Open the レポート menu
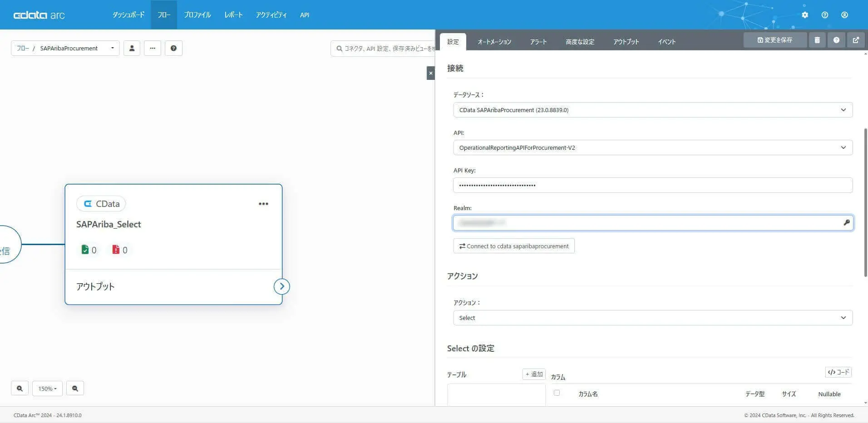868x423 pixels. tap(233, 15)
